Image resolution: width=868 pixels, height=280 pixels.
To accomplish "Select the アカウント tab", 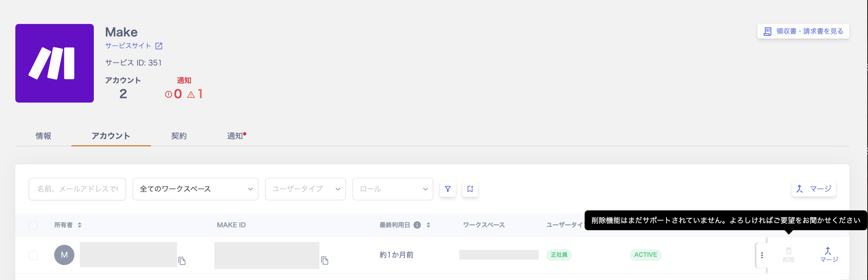I will click(x=111, y=136).
